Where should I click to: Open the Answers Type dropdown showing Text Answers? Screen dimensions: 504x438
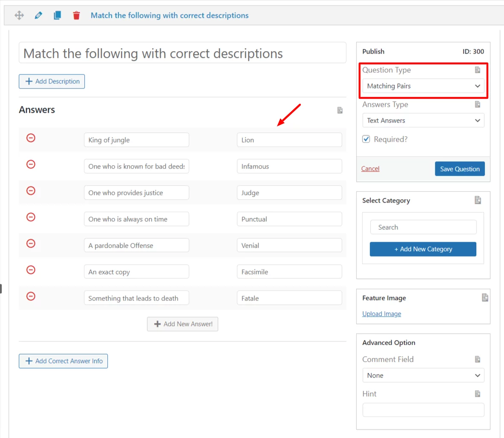point(423,120)
